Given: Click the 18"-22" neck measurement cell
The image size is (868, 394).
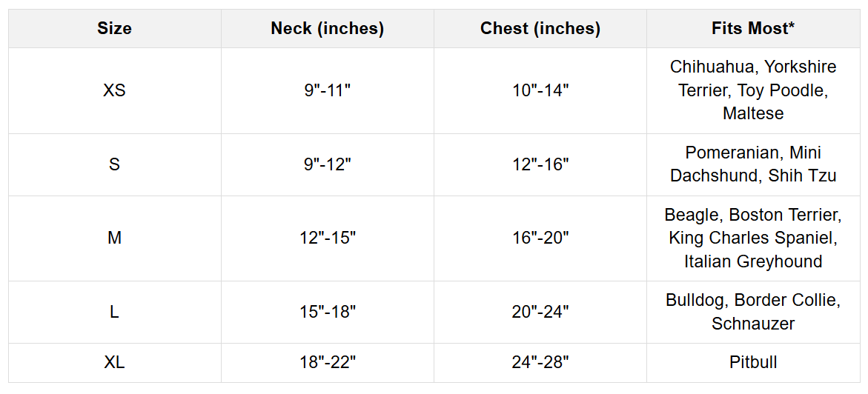Looking at the screenshot, I should (x=327, y=362).
